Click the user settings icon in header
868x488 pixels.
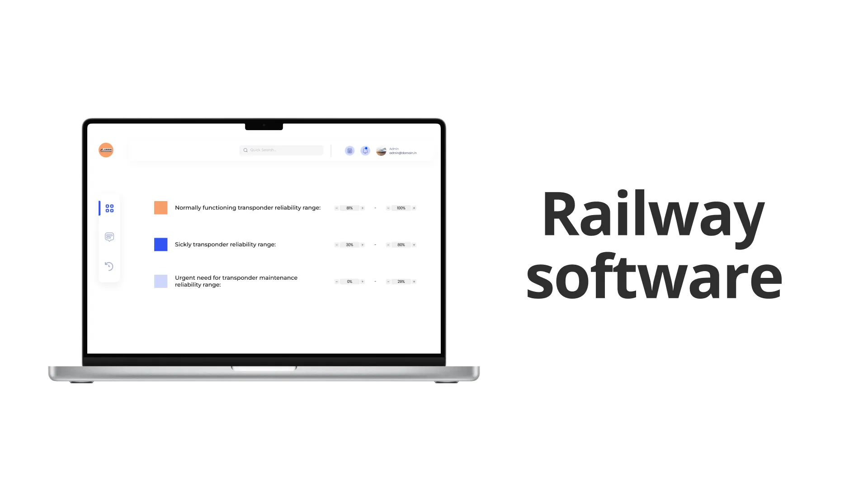(x=382, y=150)
